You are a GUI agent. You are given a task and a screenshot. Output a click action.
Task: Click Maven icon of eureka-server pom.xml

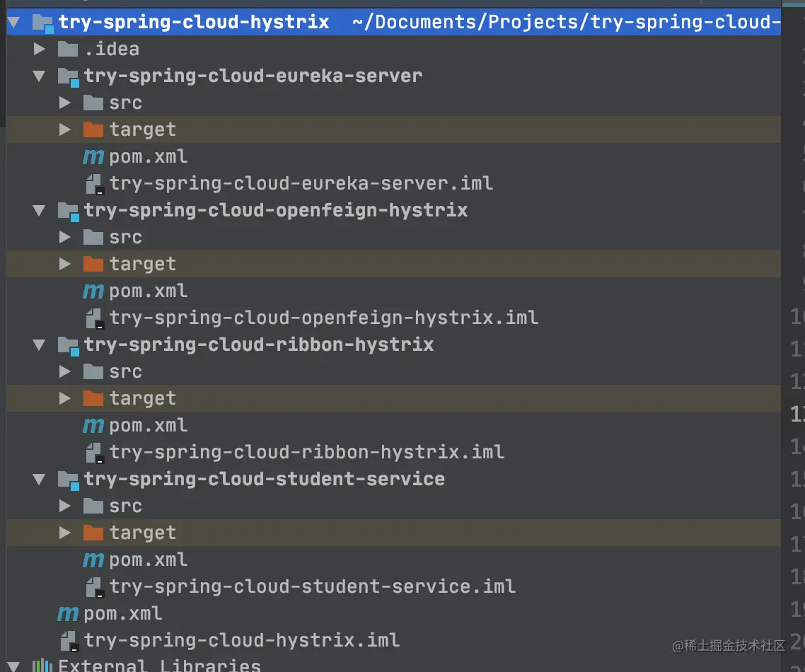[x=93, y=156]
